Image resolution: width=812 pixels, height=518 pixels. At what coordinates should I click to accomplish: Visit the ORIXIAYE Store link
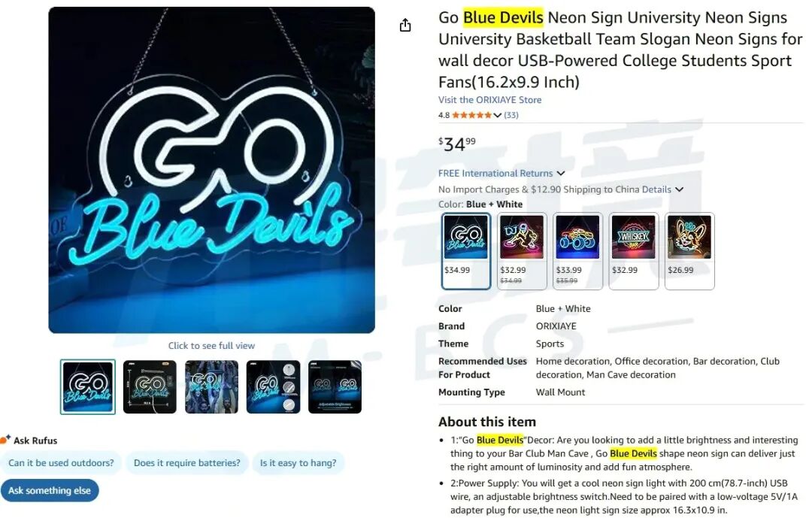(x=490, y=100)
